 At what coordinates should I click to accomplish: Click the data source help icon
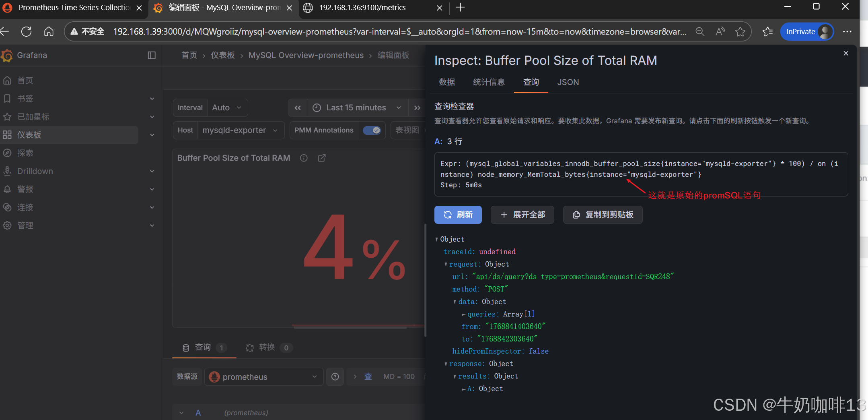click(x=335, y=377)
